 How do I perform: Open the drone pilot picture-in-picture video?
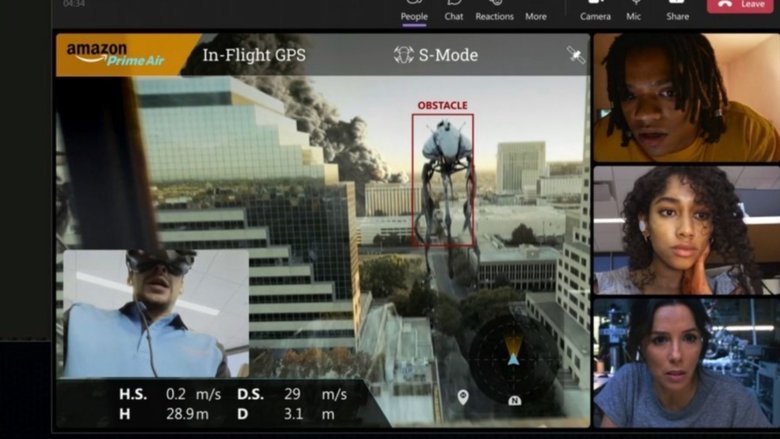[155, 313]
